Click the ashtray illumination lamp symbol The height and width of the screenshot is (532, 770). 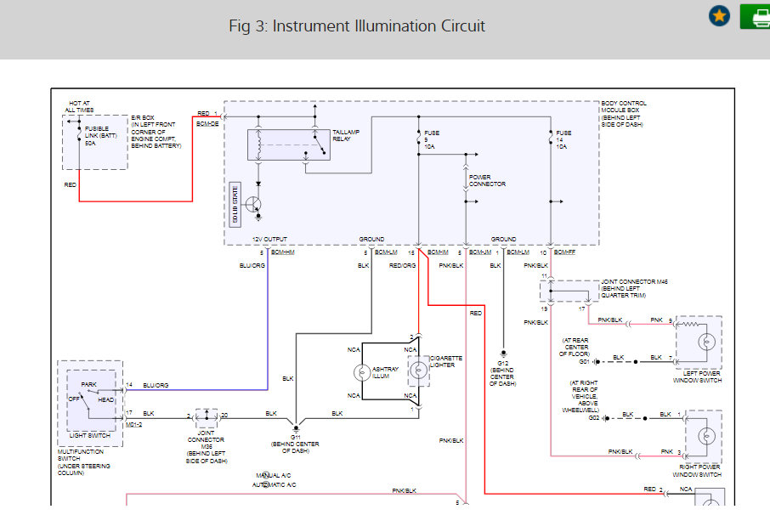pos(362,373)
